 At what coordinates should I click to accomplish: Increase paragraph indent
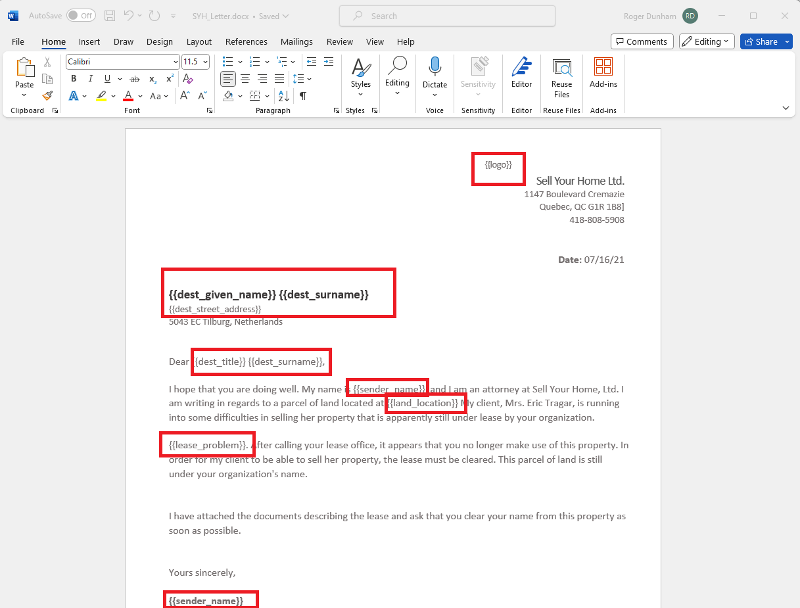tap(329, 62)
